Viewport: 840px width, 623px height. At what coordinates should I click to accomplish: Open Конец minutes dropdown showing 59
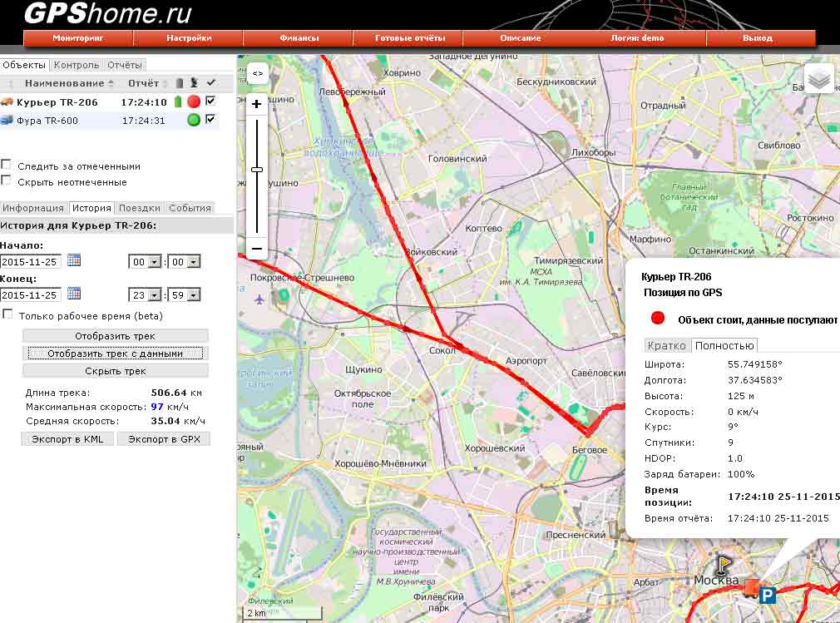[185, 295]
